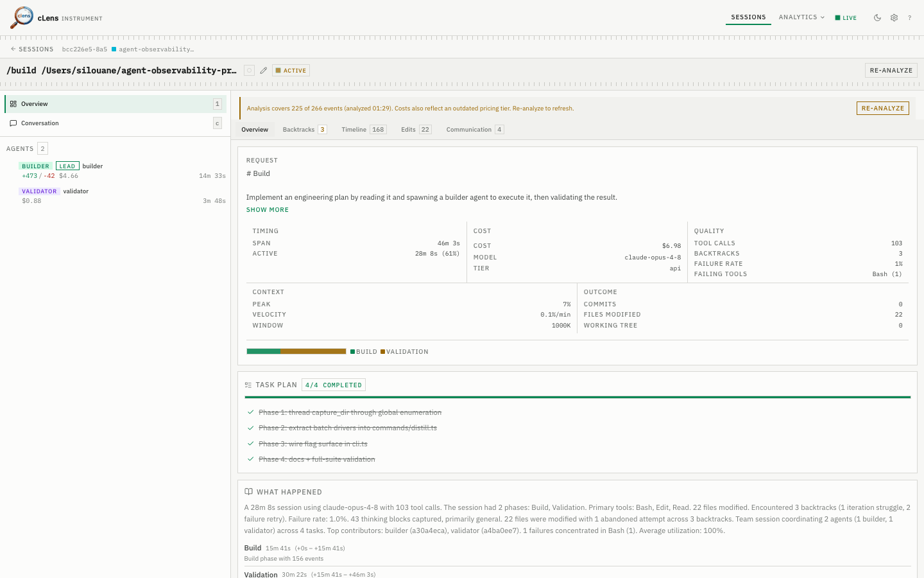Screen dimensions: 924x578
Task: Click model value claude-opus-4-8
Action: click(x=653, y=258)
